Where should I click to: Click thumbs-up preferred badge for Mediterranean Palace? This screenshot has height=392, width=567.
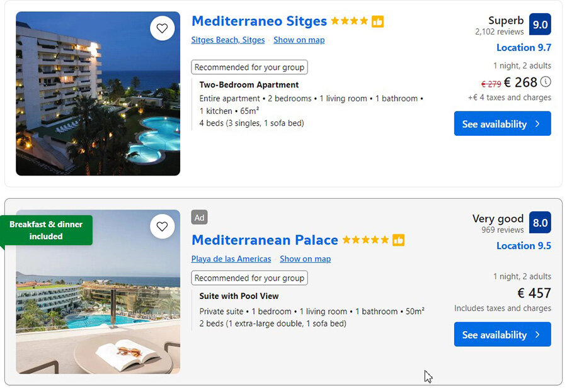point(399,240)
